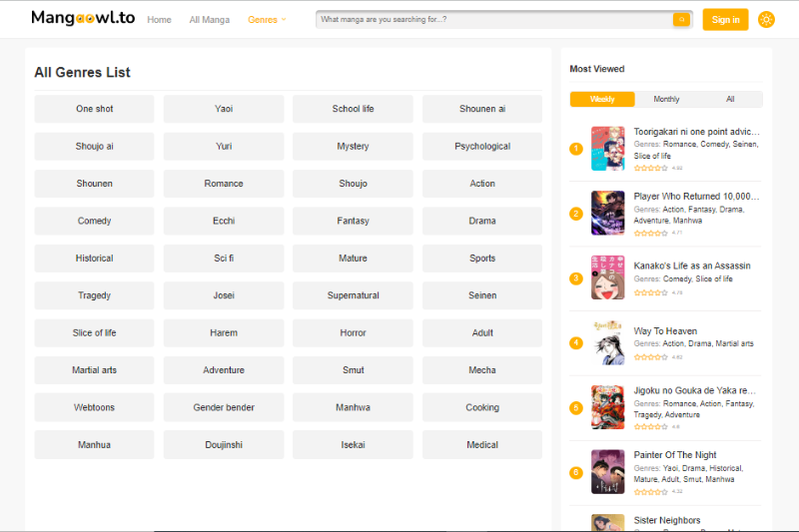Browse the Slice of life genre tile
799x532 pixels.
pos(94,333)
